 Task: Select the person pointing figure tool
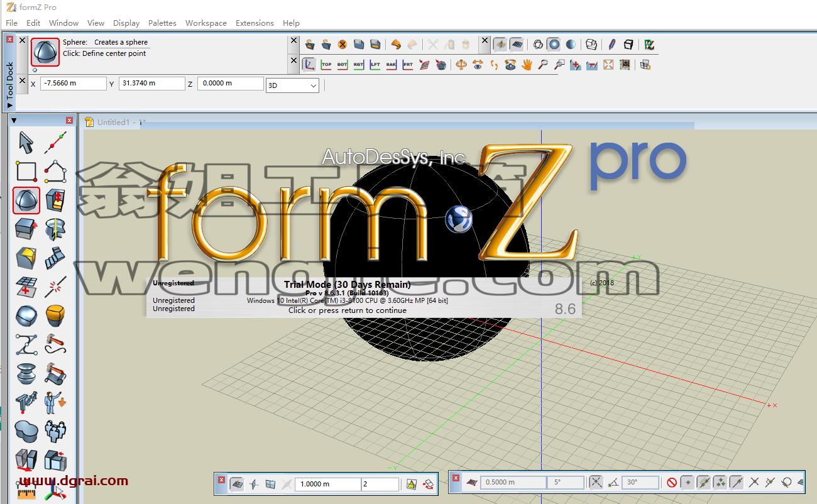55,403
